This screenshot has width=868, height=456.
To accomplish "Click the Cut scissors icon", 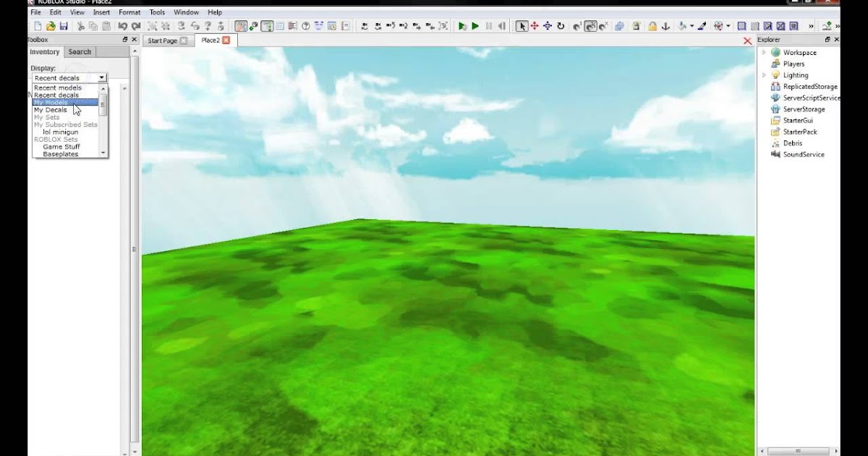I will [x=80, y=26].
